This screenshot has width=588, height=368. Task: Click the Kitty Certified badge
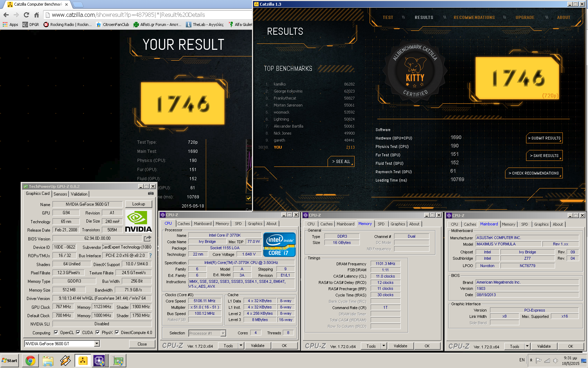[415, 71]
